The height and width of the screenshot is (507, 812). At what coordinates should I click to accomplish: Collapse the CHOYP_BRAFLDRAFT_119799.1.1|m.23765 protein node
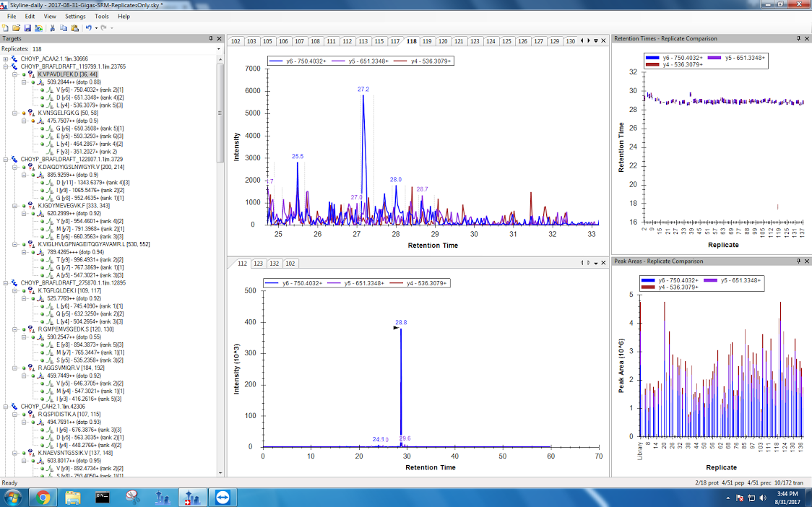pos(6,66)
